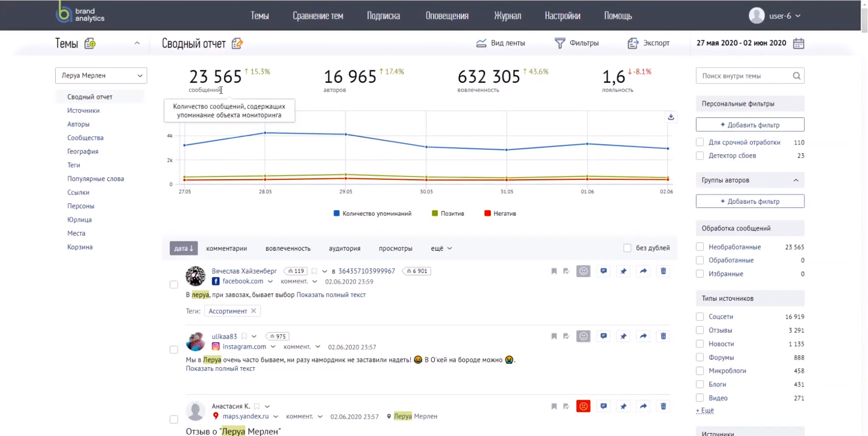Click the search magnifier in topic search
This screenshot has width=868, height=436.
tap(797, 76)
